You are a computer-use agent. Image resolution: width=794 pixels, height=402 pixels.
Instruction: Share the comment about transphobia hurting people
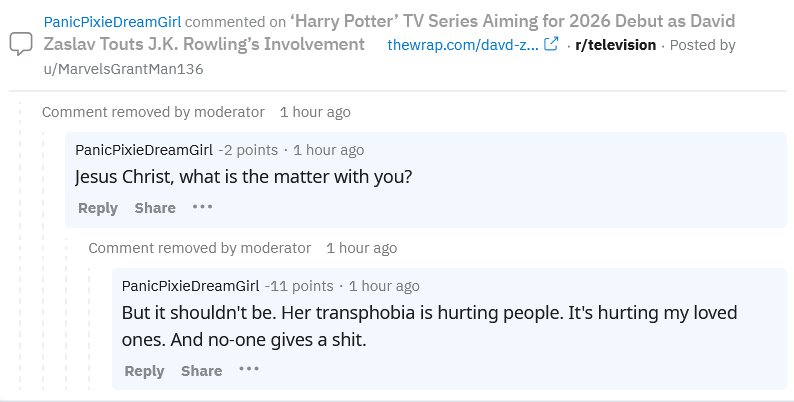[201, 370]
